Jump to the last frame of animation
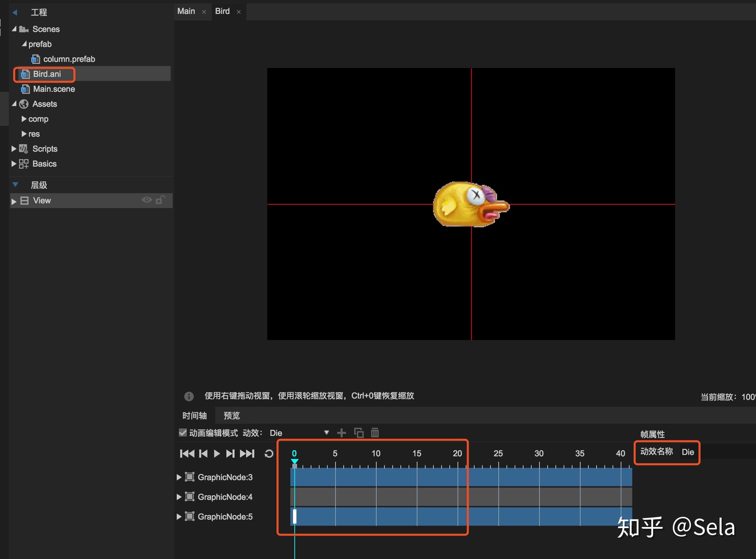This screenshot has height=559, width=756. tap(247, 454)
